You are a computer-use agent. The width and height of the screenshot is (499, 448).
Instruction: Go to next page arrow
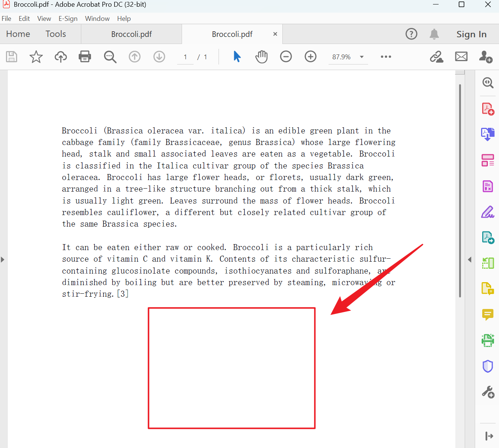pos(159,57)
